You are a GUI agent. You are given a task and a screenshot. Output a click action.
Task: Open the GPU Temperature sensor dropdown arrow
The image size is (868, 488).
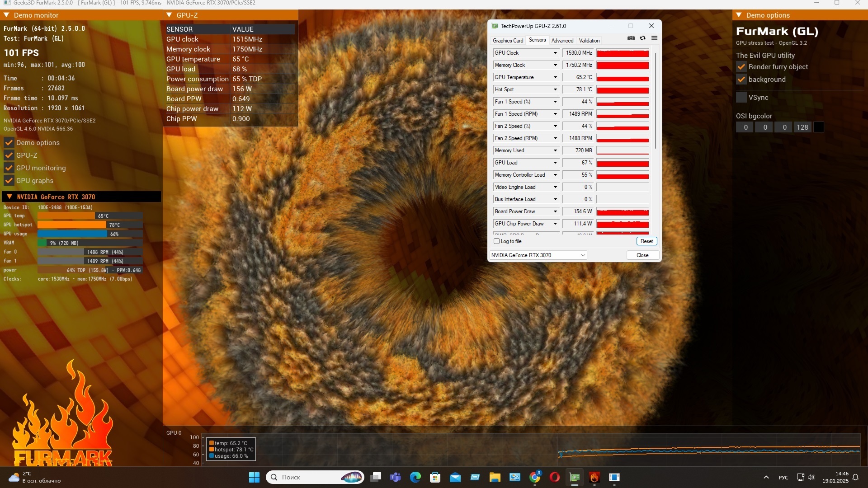pos(555,77)
